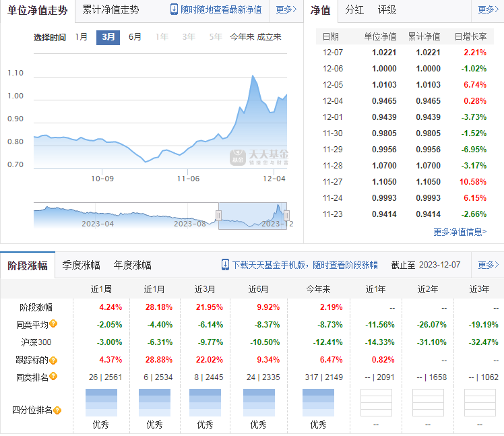The height and width of the screenshot is (436, 504).
Task: Click the 10-09 label on chart axis
Action: (102, 179)
